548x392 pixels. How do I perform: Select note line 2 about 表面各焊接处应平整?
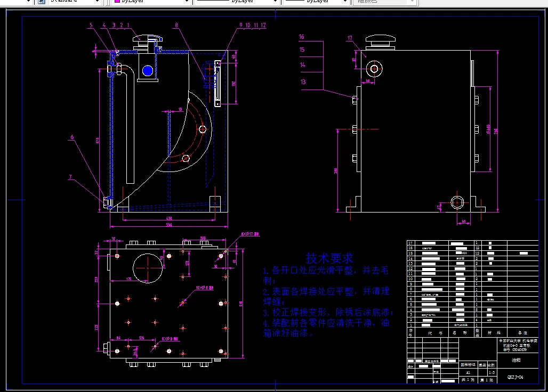[326, 296]
